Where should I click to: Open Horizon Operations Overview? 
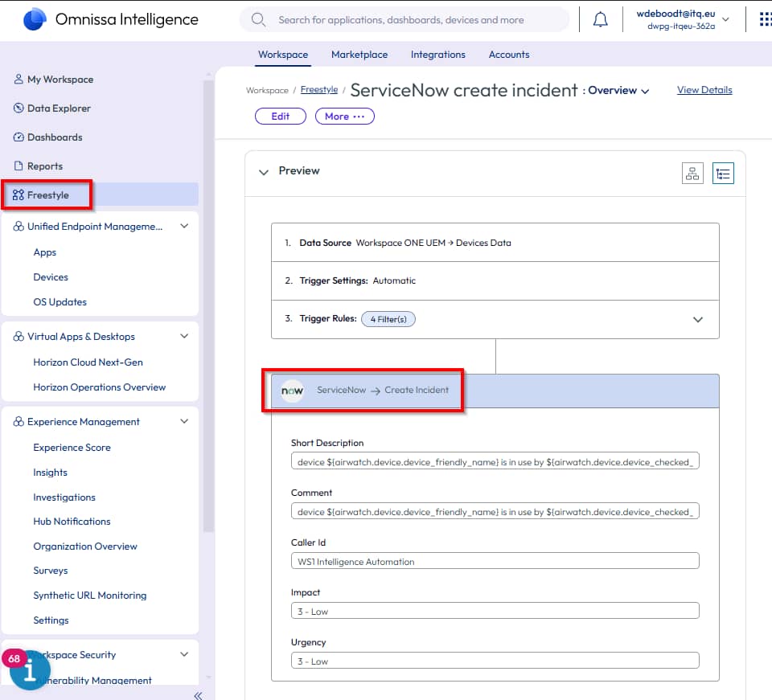pos(100,387)
